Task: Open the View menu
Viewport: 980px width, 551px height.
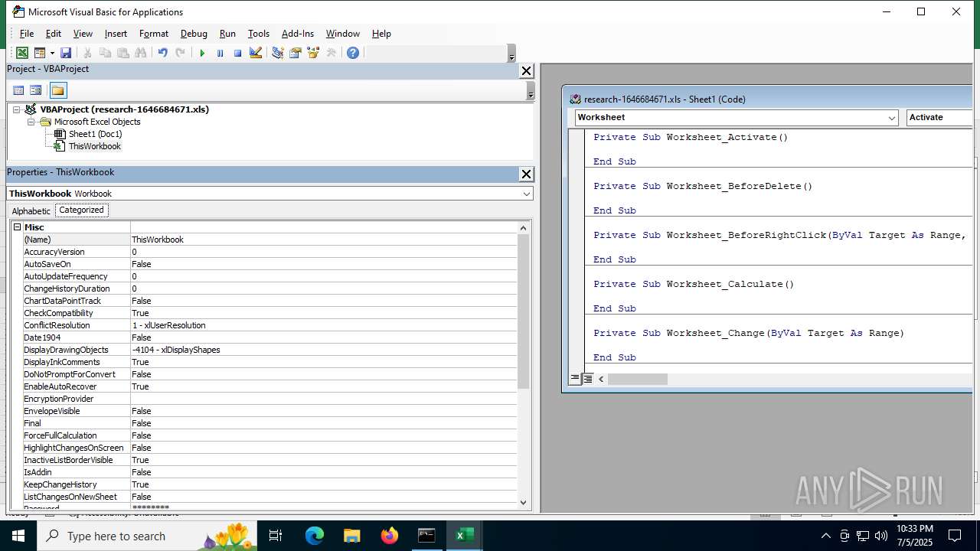Action: (x=83, y=34)
